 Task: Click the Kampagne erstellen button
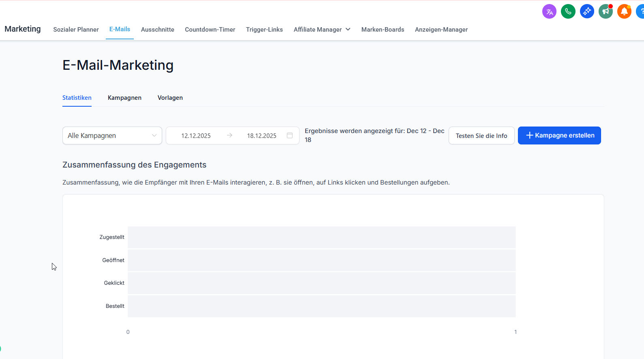point(559,135)
